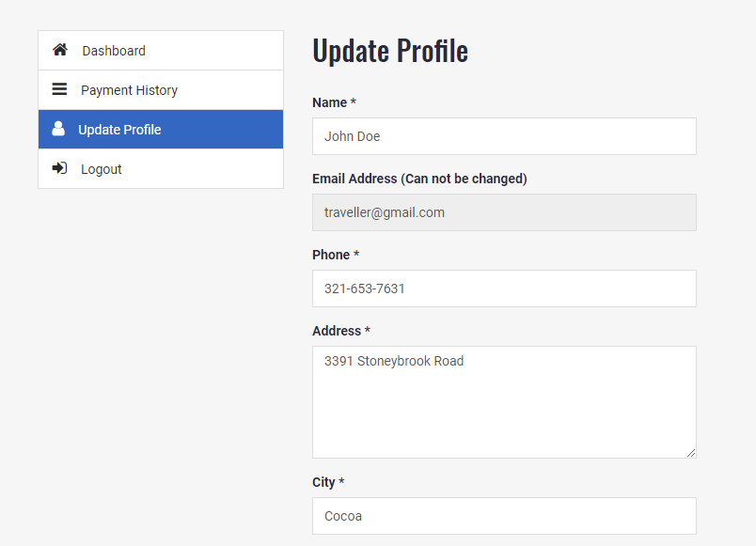Image resolution: width=756 pixels, height=546 pixels.
Task: Click the sign-out arrow icon beside Logout
Action: tap(59, 168)
